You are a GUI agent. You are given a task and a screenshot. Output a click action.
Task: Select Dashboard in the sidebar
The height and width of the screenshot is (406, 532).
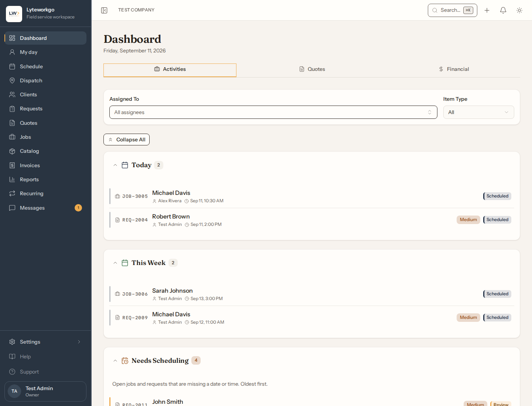pyautogui.click(x=45, y=38)
